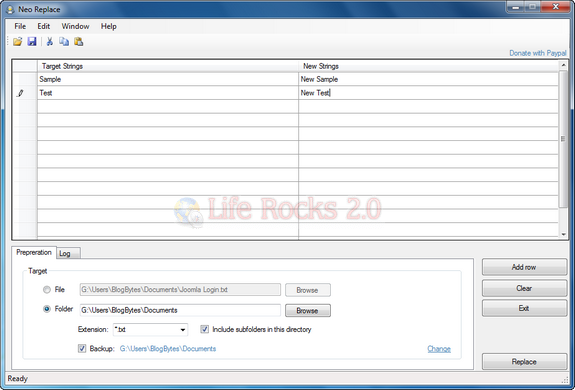Select the File target radio button

click(47, 290)
